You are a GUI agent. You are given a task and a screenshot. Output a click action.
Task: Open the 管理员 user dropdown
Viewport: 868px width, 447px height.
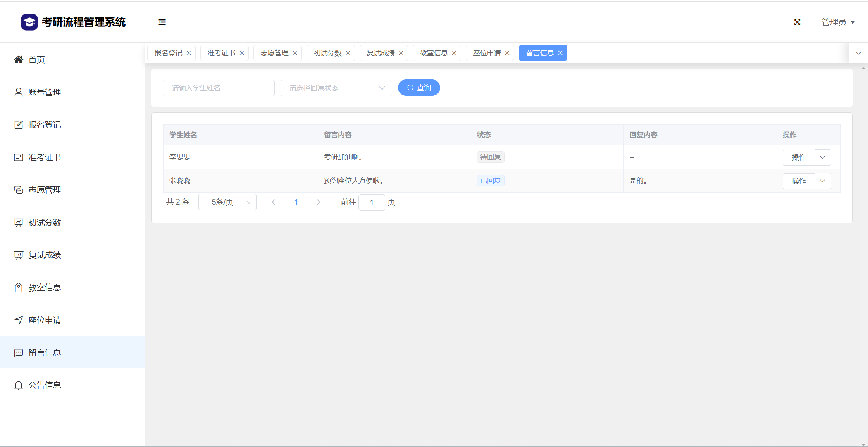(x=838, y=22)
